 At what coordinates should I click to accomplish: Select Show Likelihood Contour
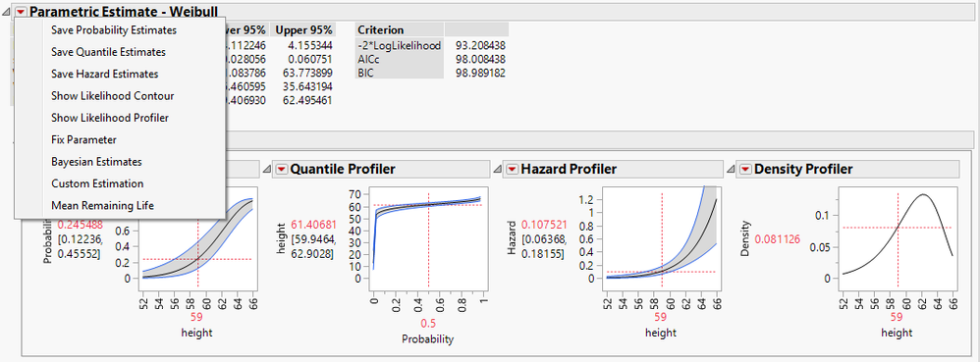click(x=113, y=96)
